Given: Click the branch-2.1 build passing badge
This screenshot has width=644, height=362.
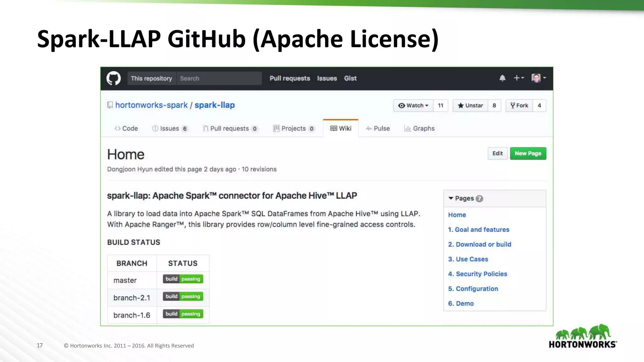Looking at the screenshot, I should click(183, 297).
